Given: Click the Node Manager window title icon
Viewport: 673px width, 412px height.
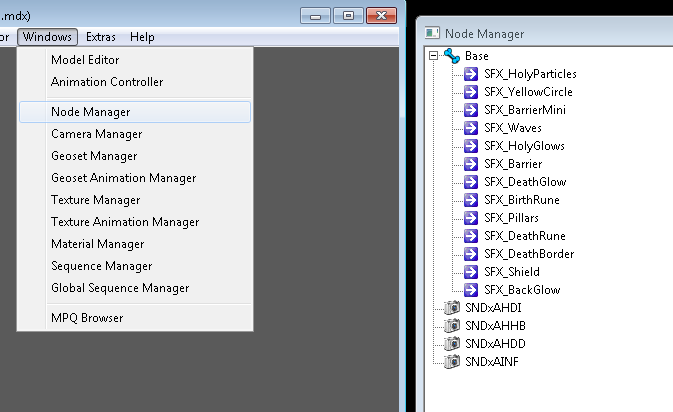Looking at the screenshot, I should click(432, 33).
